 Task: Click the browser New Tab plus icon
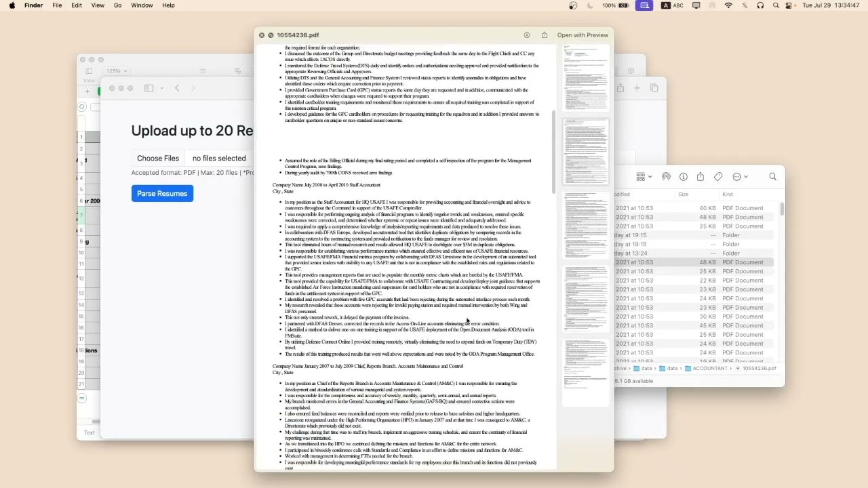click(x=637, y=88)
